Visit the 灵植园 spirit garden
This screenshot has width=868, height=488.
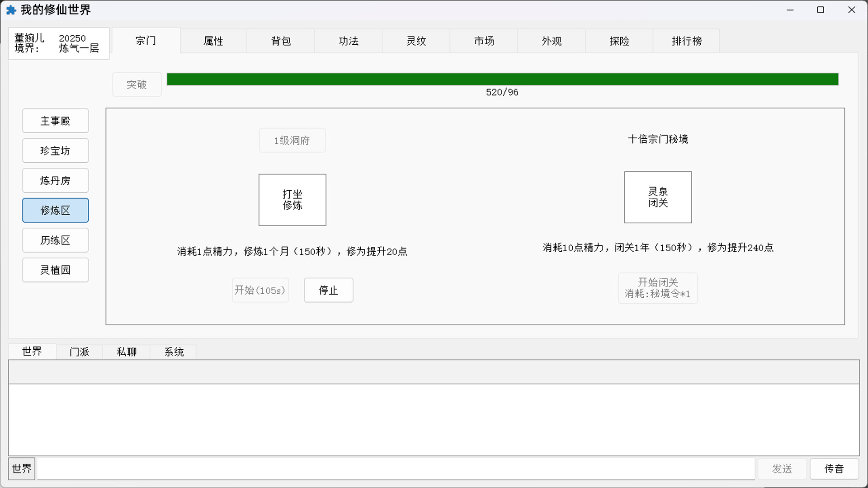tap(55, 270)
